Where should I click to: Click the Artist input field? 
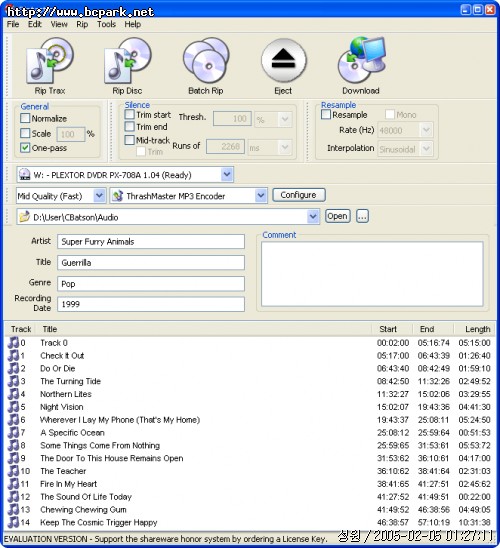pos(151,241)
